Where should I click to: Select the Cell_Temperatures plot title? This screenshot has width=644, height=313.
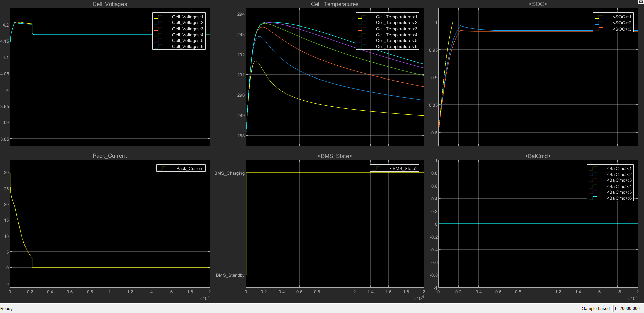(335, 4)
